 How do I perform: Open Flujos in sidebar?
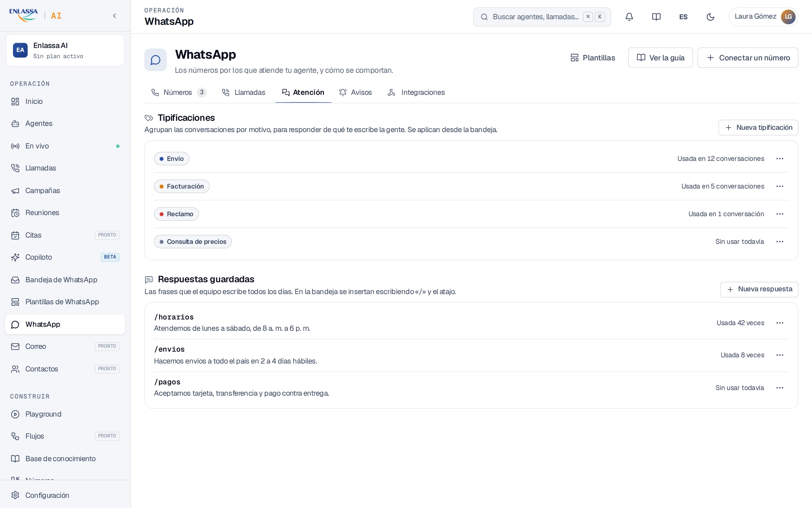coord(65,436)
